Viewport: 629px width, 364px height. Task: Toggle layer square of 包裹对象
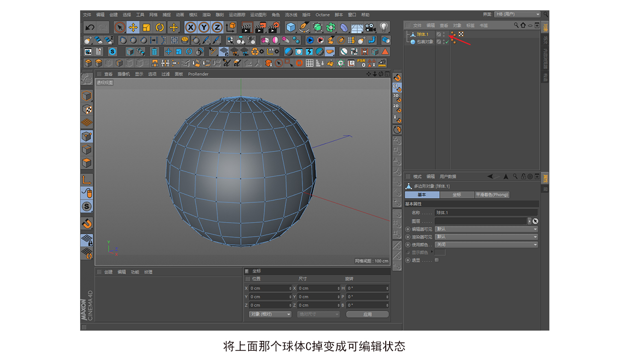(x=439, y=42)
